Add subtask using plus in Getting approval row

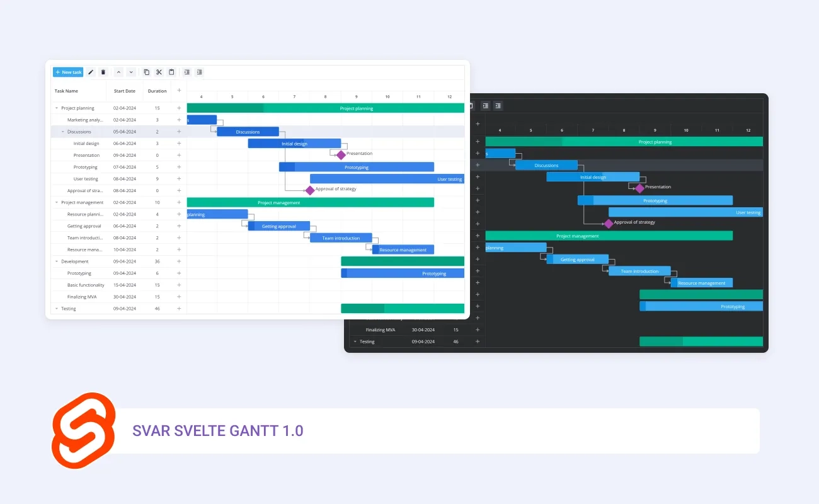click(179, 226)
